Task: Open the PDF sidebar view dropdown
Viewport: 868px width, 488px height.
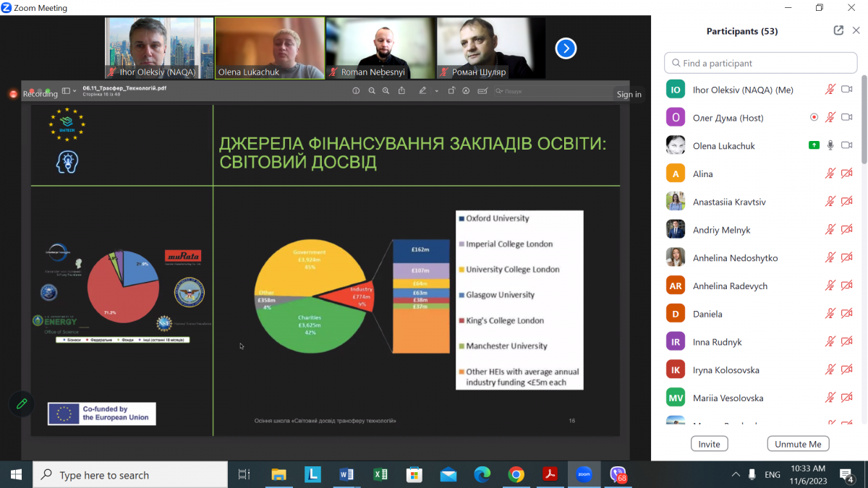Action: (69, 91)
